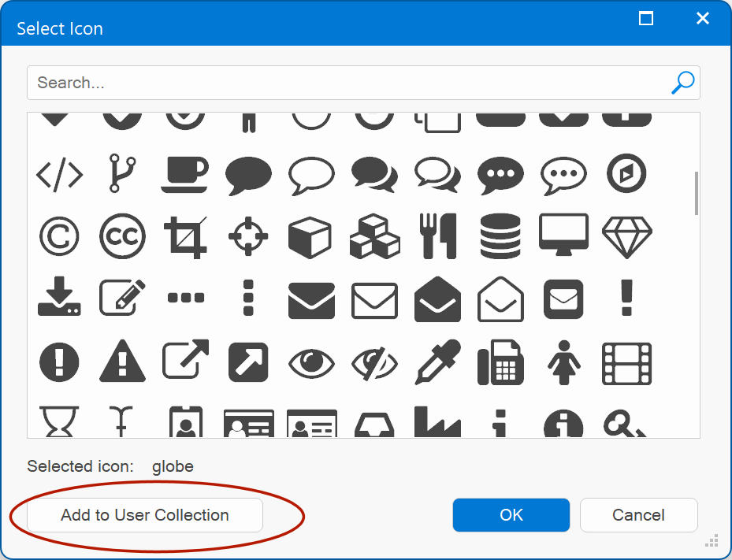Select the crop tool icon
Screen dimensions: 732x560
[x=185, y=236]
